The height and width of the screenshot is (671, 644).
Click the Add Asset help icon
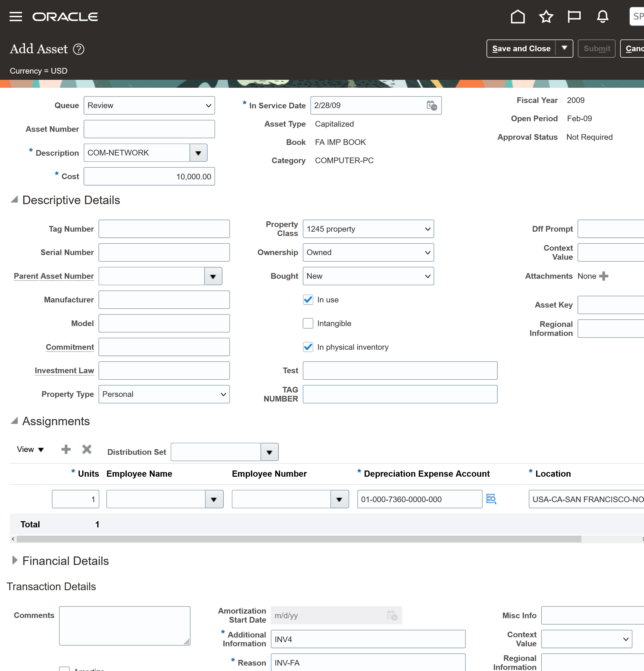click(79, 49)
